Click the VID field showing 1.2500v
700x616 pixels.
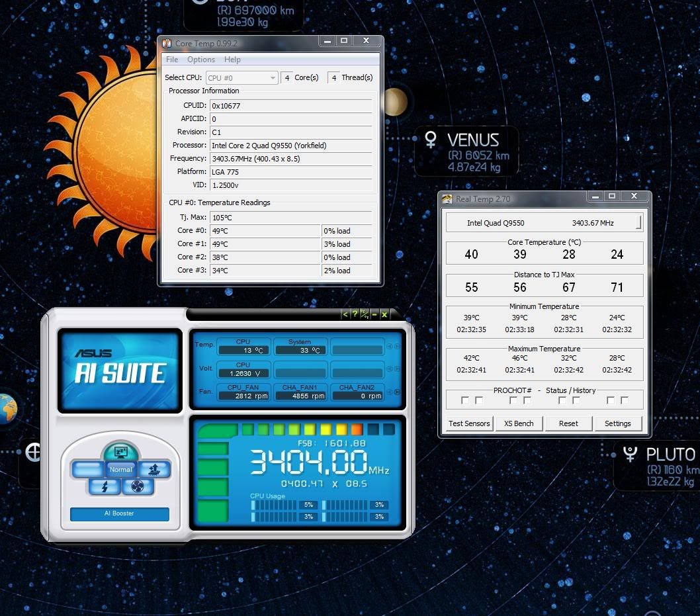pos(290,185)
